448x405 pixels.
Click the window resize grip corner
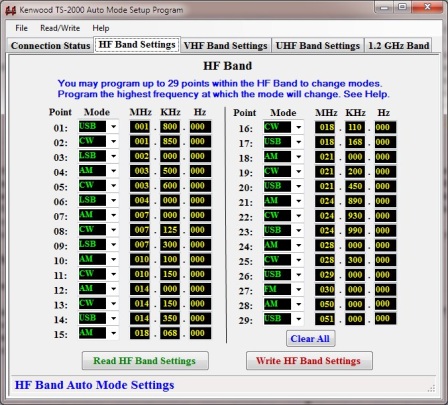[x=432, y=388]
